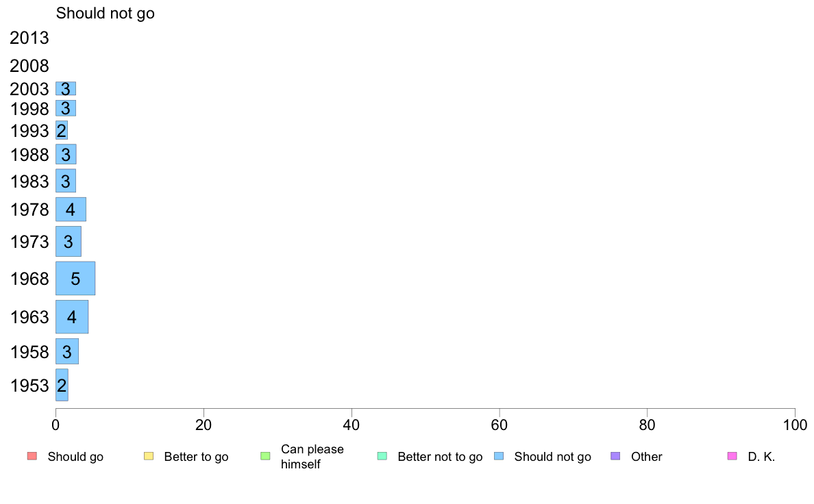Click the red Should go legend swatch

(32, 456)
